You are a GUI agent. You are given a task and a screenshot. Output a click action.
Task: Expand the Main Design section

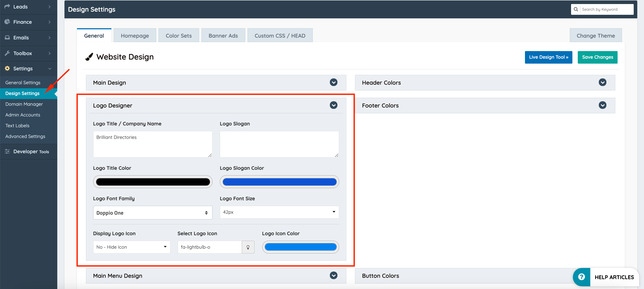click(x=333, y=82)
